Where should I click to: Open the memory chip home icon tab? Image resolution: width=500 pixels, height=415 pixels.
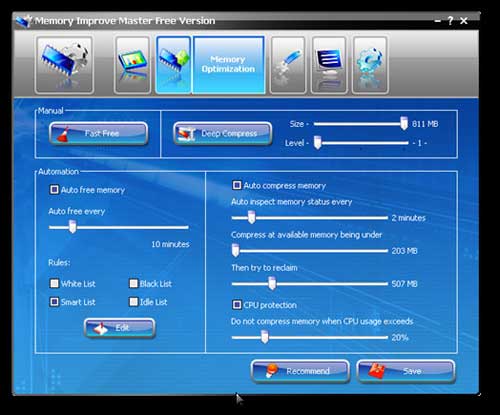coord(64,65)
